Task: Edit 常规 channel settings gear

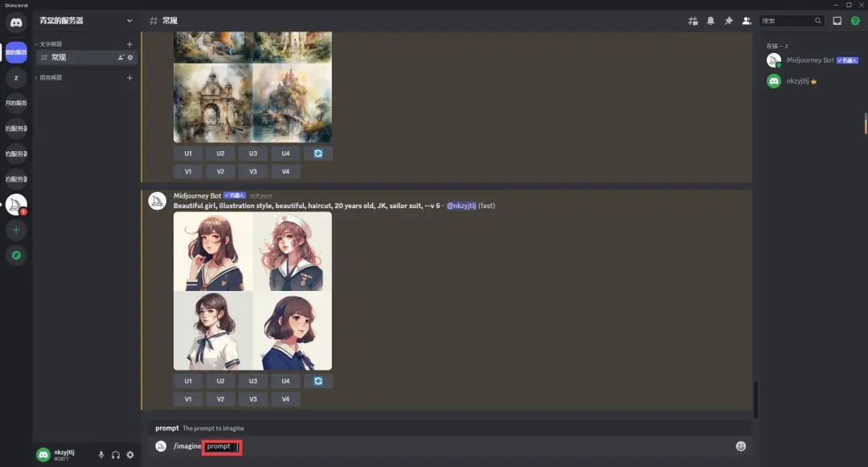Action: [x=130, y=58]
